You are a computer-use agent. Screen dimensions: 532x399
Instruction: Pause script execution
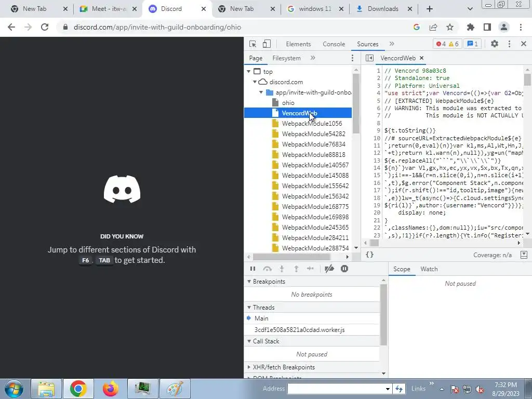tap(253, 269)
